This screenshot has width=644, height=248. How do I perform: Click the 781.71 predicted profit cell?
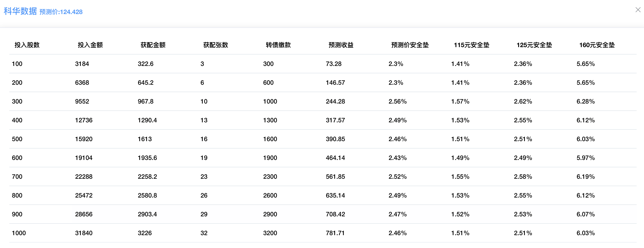335,233
